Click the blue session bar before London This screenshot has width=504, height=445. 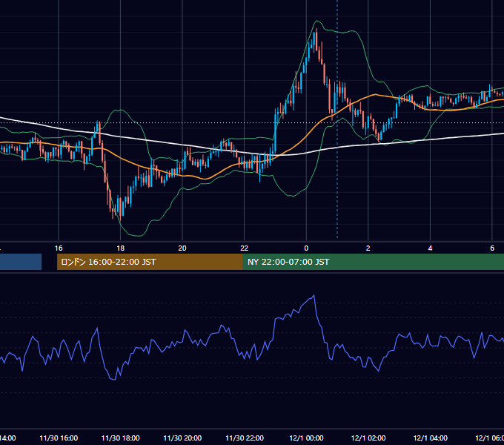point(21,262)
